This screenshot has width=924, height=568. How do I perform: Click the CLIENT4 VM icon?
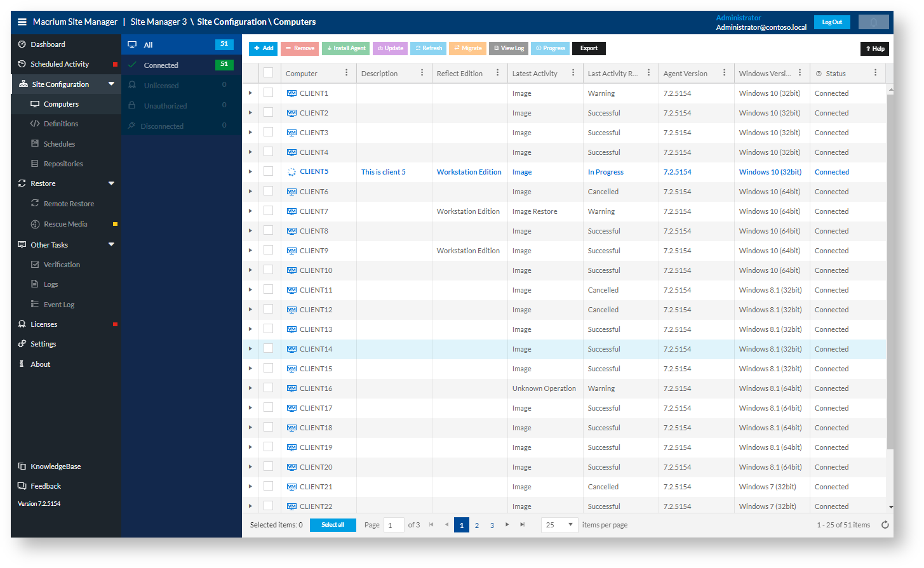291,152
